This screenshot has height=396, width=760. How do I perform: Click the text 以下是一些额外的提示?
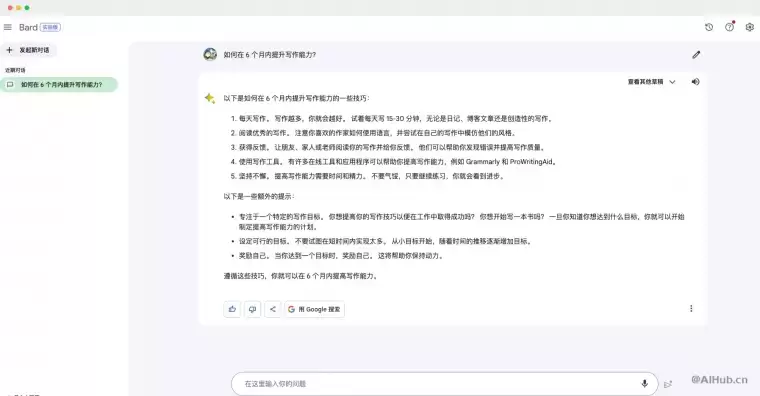point(259,196)
